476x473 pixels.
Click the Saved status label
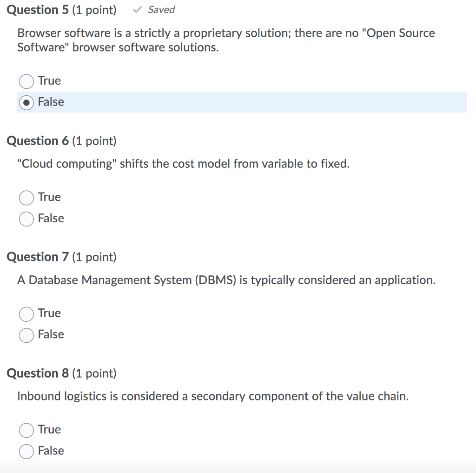[x=160, y=9]
